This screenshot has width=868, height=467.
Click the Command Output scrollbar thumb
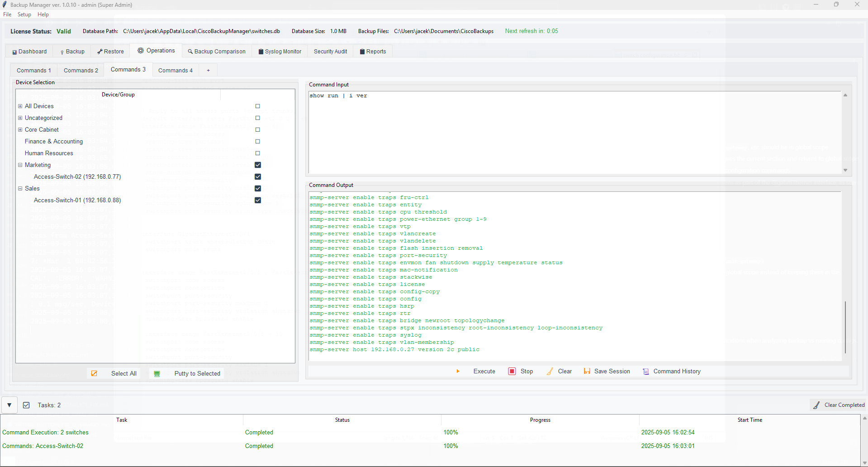click(x=845, y=327)
